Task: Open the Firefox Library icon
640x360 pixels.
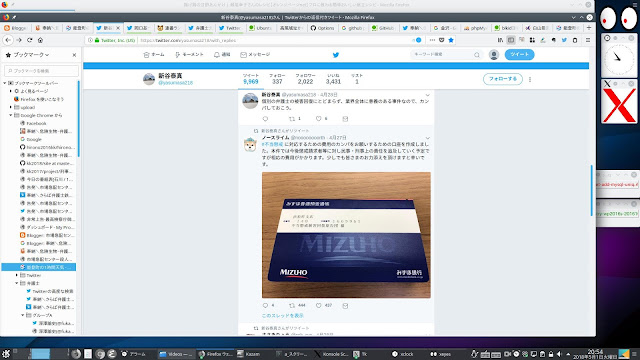Action: 500,40
